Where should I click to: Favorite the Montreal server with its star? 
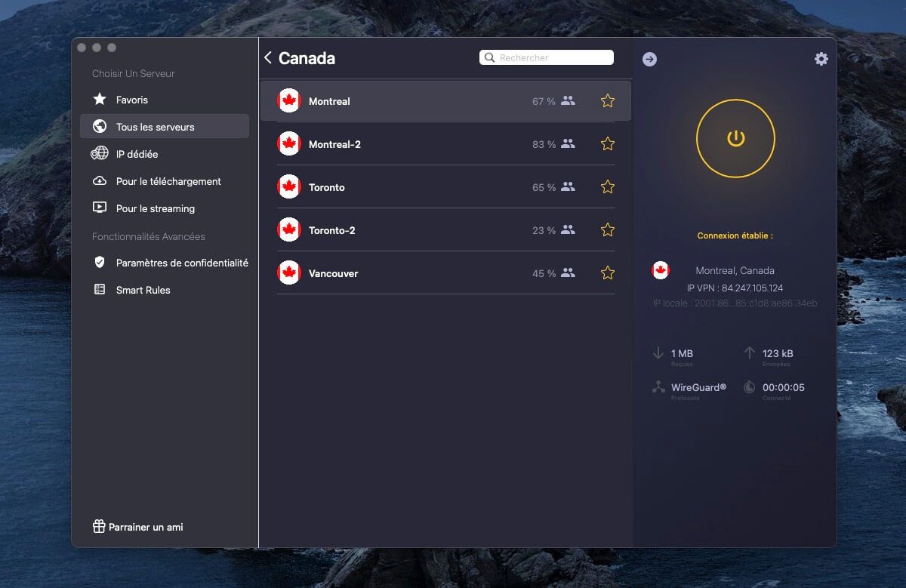coord(607,100)
